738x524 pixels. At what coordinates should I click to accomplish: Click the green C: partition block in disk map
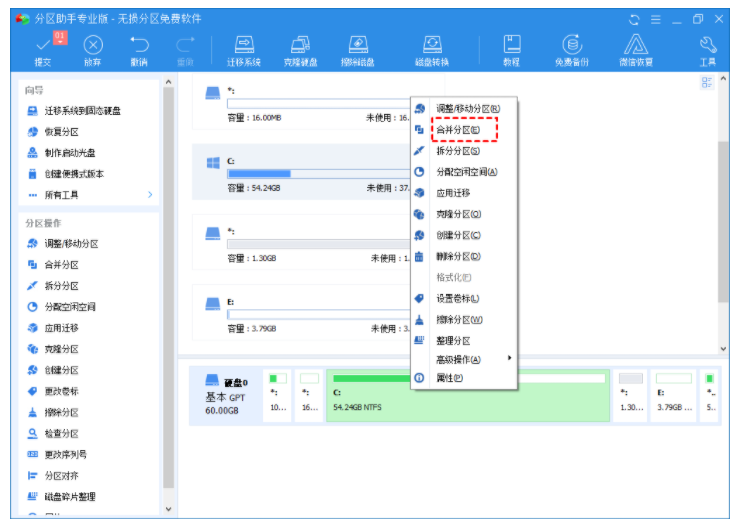(468, 398)
